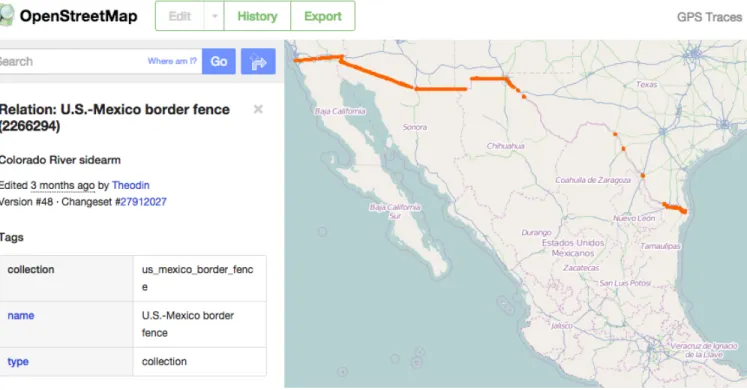Screen dimensions: 747x390
Task: Click the Texas label on map
Action: (646, 84)
